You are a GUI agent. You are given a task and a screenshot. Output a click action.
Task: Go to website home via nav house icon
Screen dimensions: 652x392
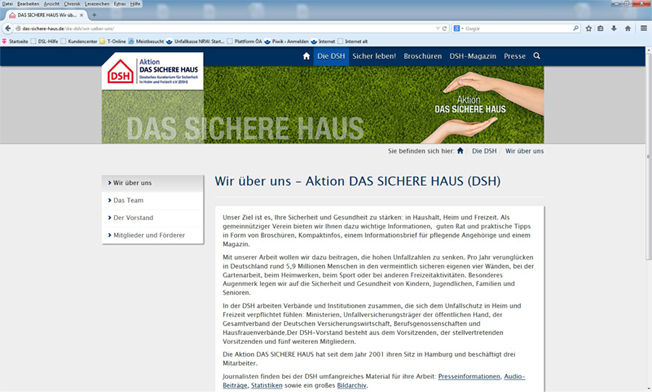pos(306,56)
